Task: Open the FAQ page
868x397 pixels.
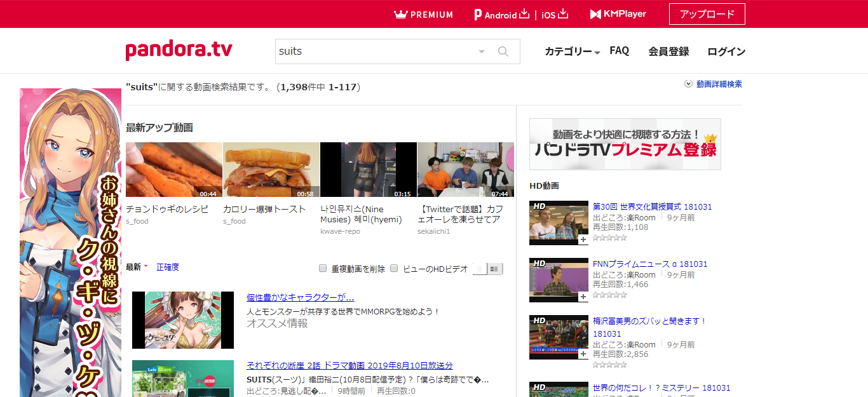Action: click(x=619, y=51)
